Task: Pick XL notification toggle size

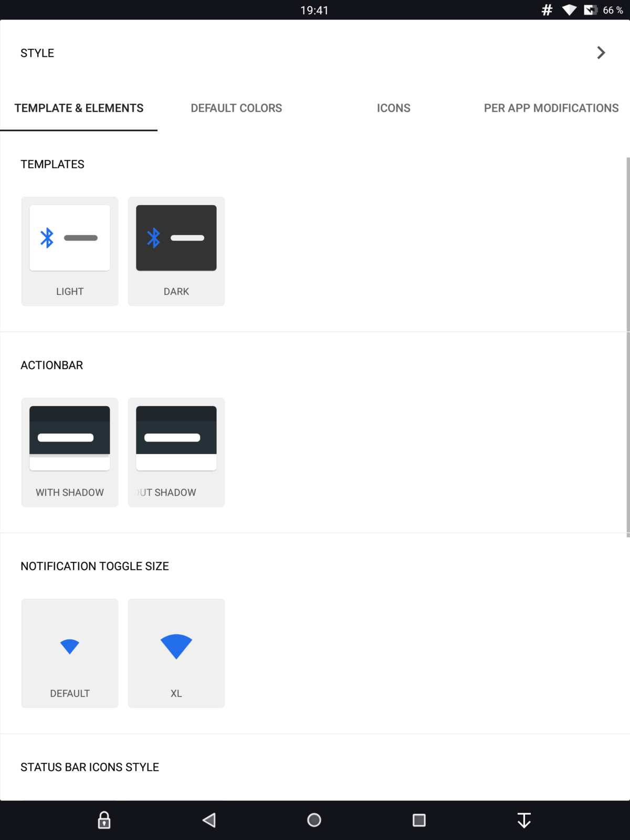Action: pyautogui.click(x=176, y=653)
